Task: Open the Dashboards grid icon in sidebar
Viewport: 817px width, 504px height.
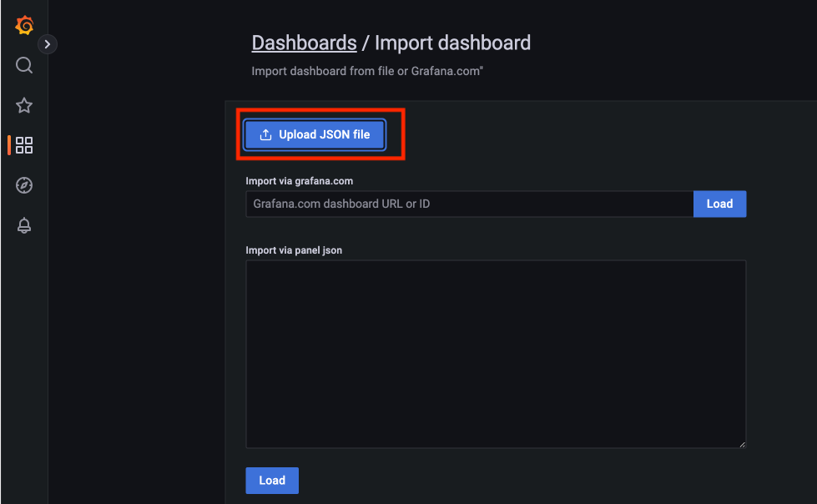Action: 24,145
